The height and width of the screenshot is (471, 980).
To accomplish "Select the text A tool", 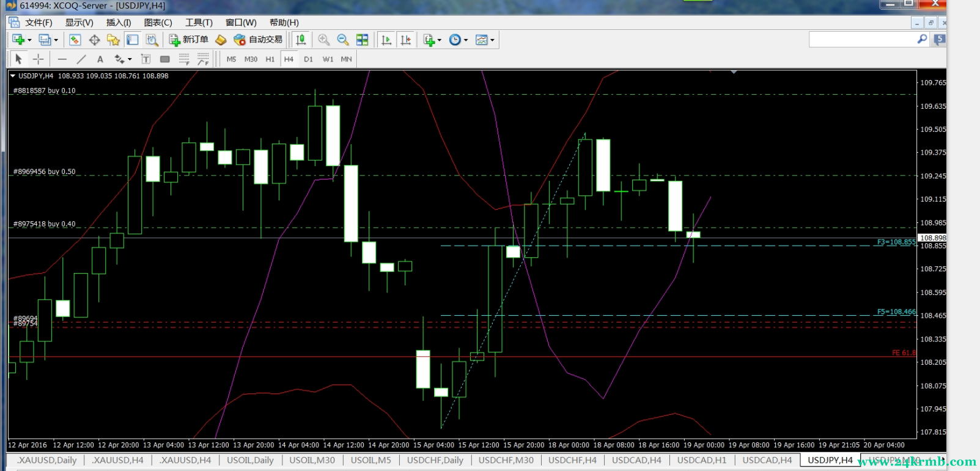I will [100, 59].
